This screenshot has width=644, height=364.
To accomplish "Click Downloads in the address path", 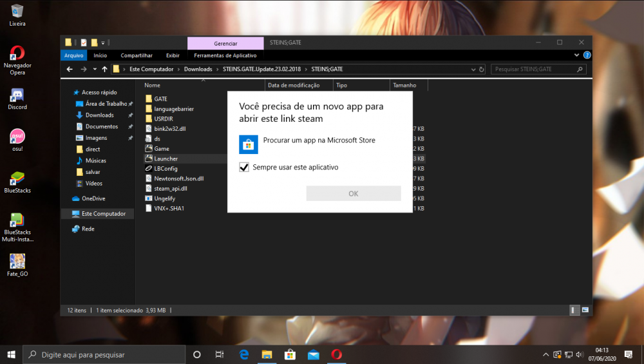I will pos(198,69).
